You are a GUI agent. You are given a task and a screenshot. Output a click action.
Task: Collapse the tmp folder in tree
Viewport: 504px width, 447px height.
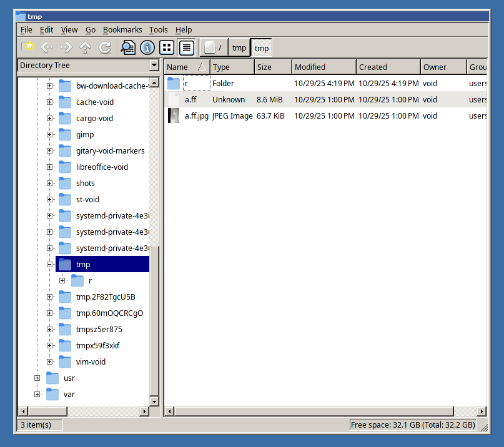point(50,265)
